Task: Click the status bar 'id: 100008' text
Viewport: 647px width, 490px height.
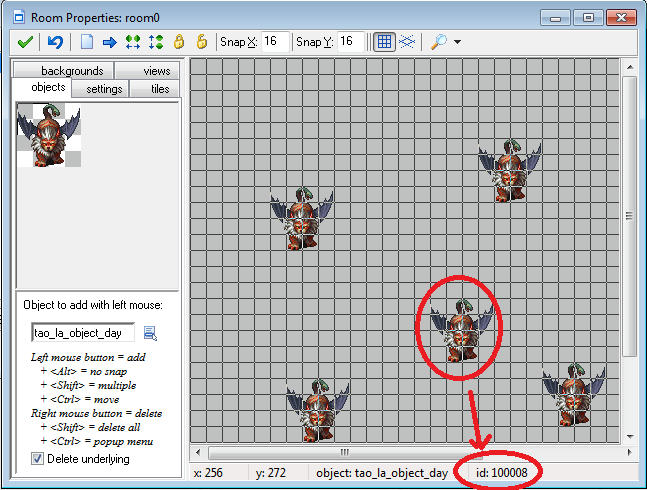Action: [x=501, y=473]
